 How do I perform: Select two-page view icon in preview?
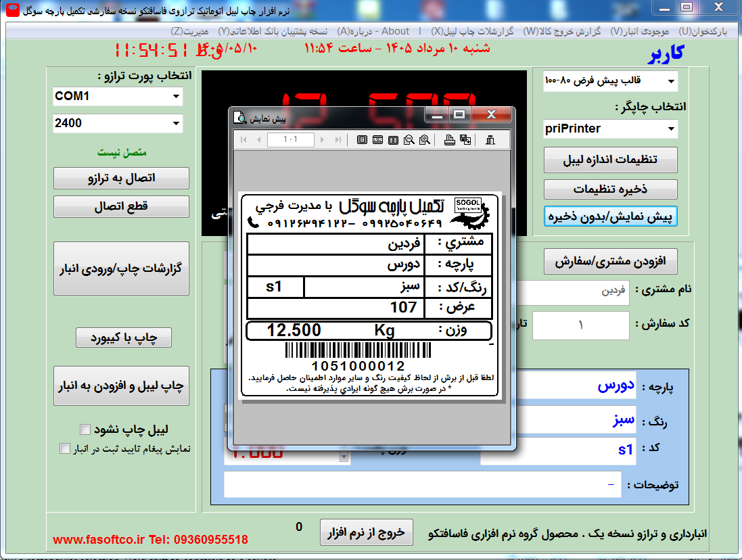pos(393,139)
